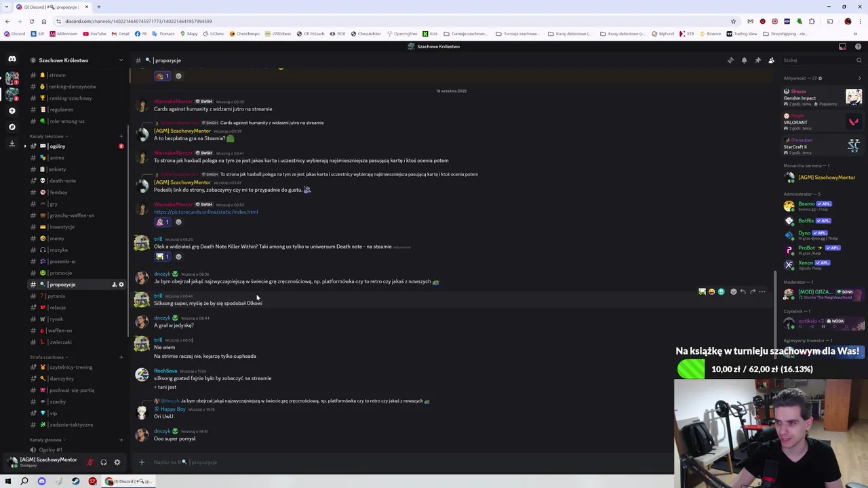Toggle deafen headphones in user panel
The height and width of the screenshot is (488, 868).
click(x=103, y=462)
